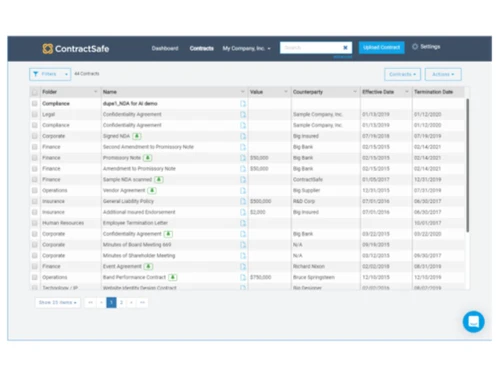Open document icon for General Liability Policy
The width and height of the screenshot is (500, 375).
point(243,201)
